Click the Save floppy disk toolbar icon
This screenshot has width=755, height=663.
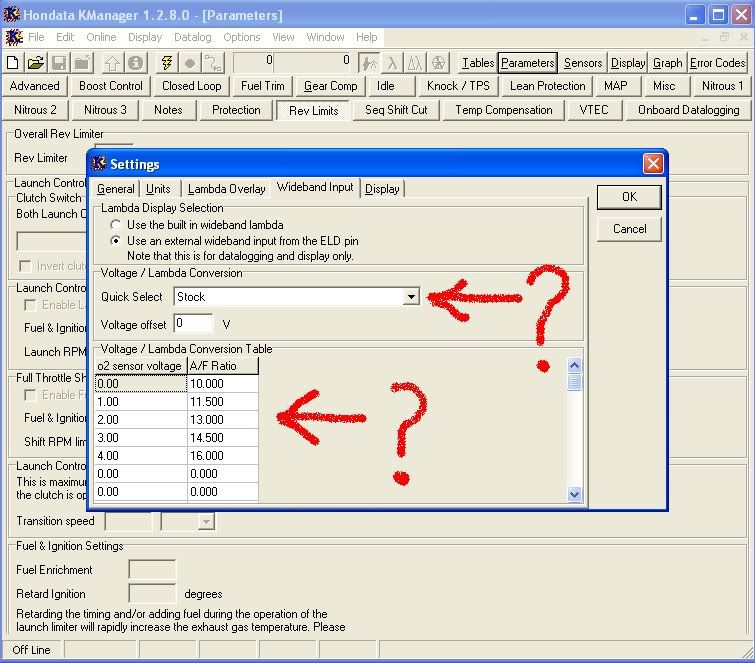[x=59, y=62]
